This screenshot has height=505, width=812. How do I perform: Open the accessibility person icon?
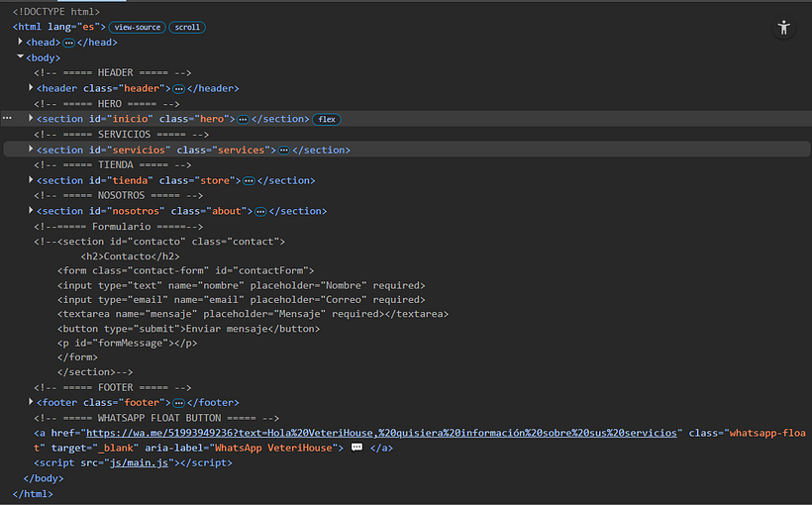point(783,28)
